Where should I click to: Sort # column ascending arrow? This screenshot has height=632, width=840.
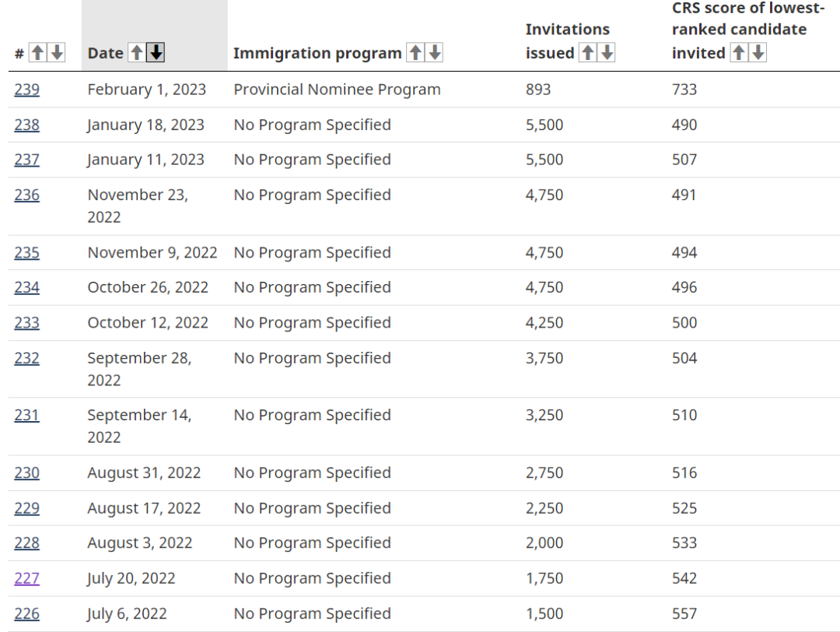click(37, 53)
